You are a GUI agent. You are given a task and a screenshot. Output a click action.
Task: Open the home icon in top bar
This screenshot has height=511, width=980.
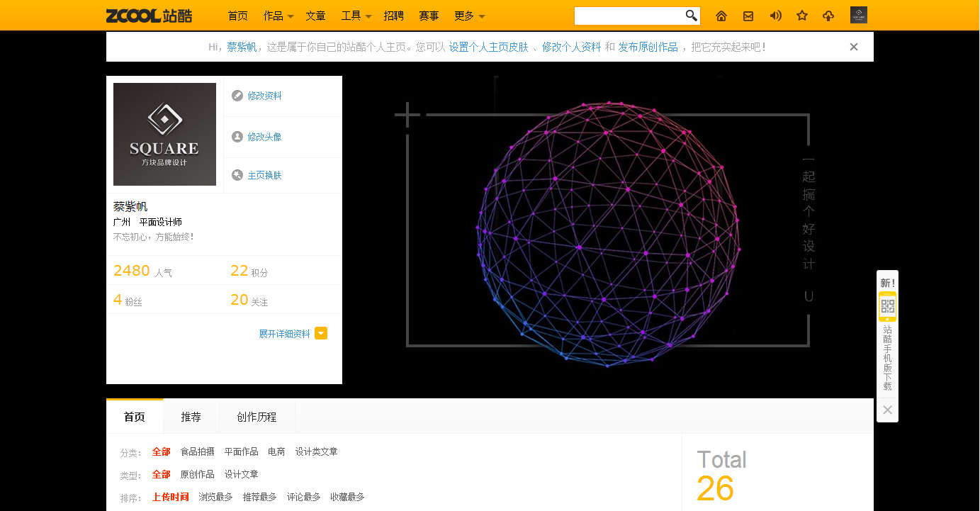click(x=721, y=16)
